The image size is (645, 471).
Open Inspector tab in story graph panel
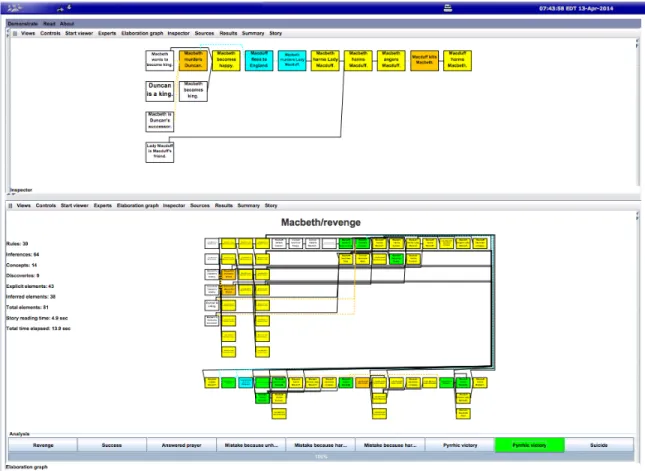(179, 33)
